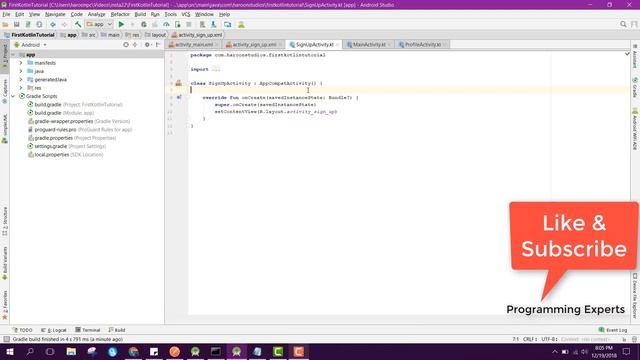640x360 pixels.
Task: Run the app with the green play icon
Action: click(x=121, y=24)
